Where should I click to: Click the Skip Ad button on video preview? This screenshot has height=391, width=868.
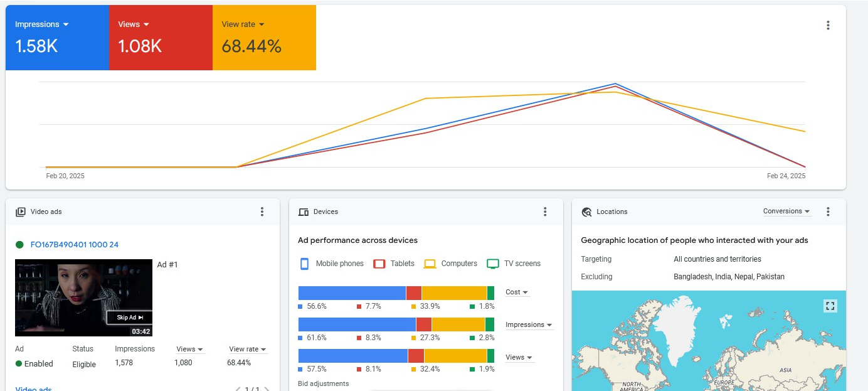coord(129,318)
